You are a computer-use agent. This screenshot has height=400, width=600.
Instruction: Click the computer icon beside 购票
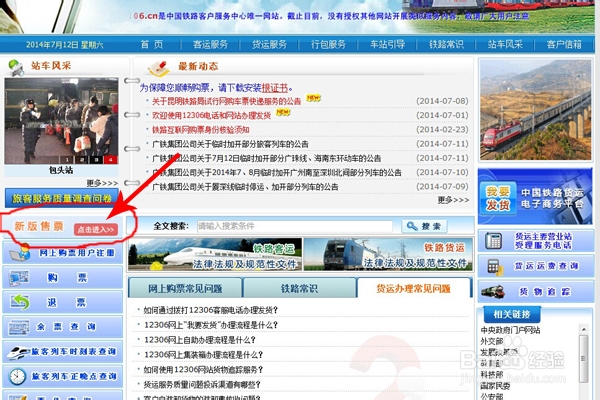[19, 278]
